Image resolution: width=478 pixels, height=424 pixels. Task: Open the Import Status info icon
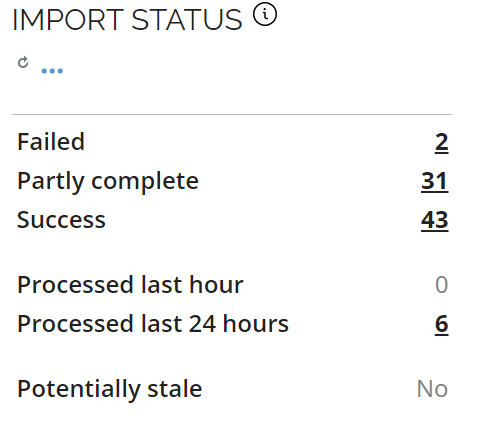pyautogui.click(x=265, y=14)
